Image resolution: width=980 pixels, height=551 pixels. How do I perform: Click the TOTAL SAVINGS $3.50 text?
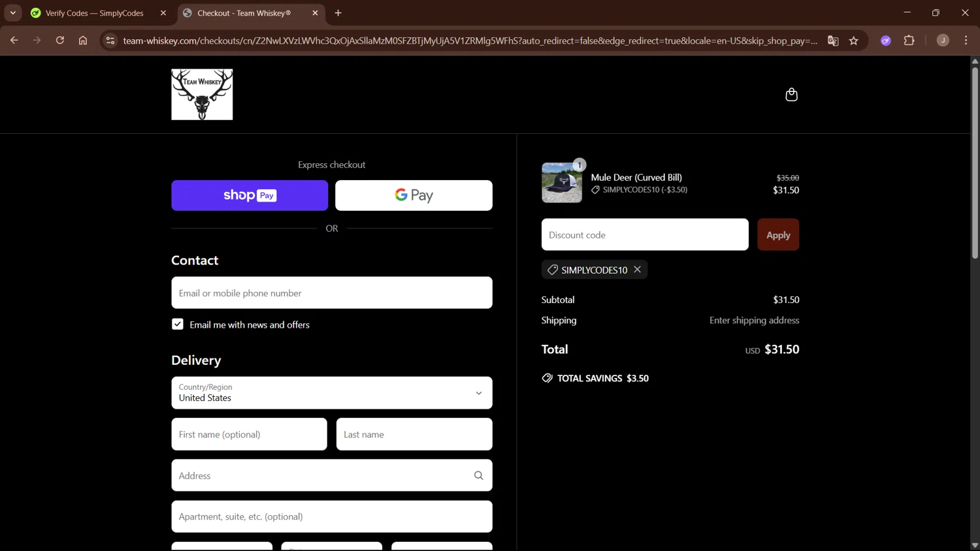[x=602, y=379]
